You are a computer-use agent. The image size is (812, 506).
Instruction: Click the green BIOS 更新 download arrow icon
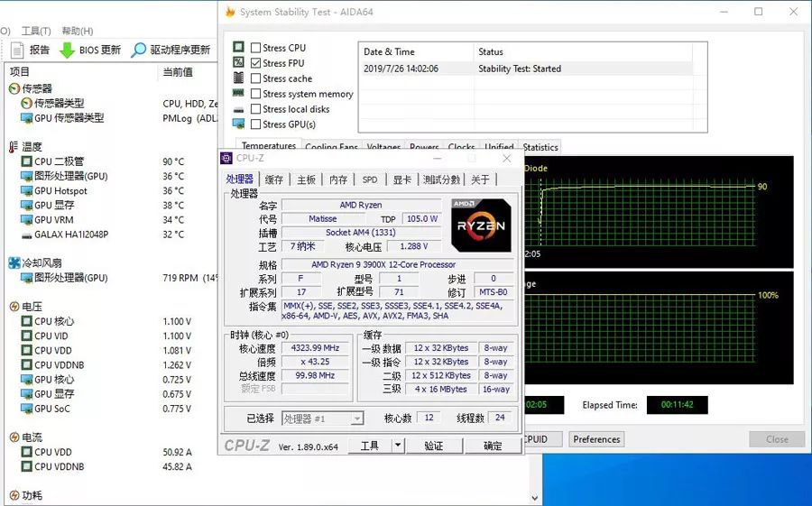67,50
